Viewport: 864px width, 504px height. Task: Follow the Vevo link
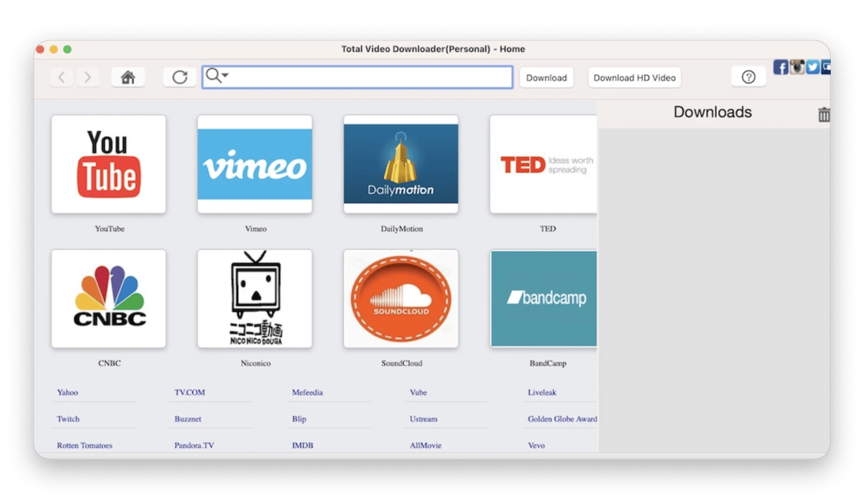point(536,445)
